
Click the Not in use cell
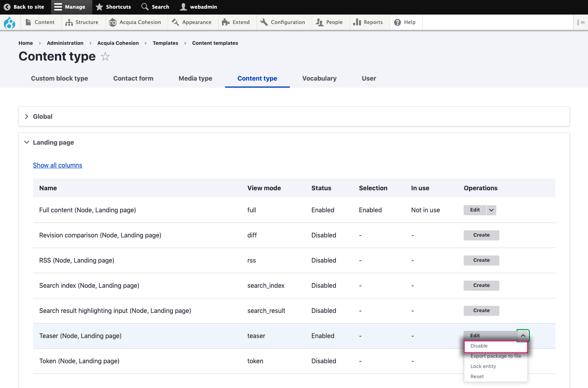coord(425,210)
